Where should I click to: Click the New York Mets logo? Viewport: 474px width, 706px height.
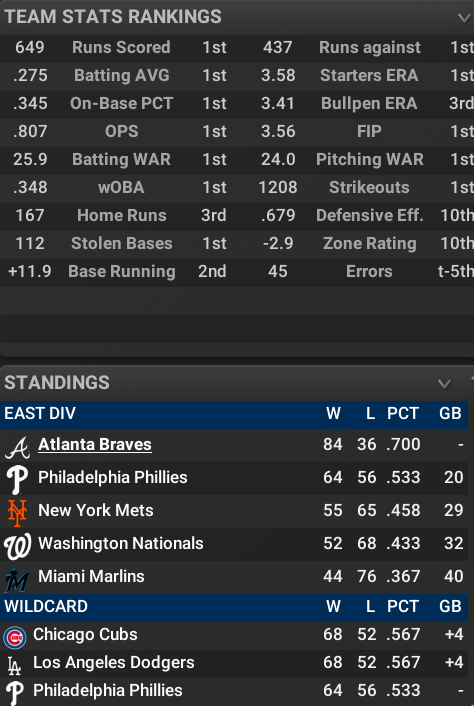click(17, 513)
